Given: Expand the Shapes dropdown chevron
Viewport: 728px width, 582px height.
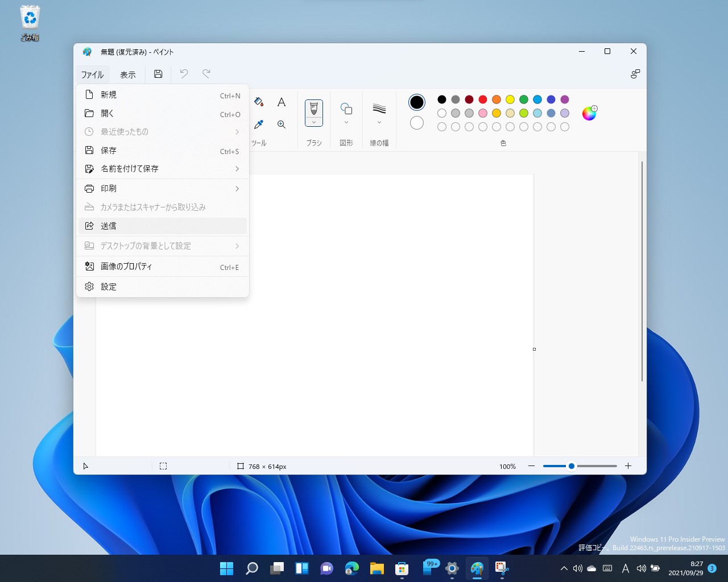Looking at the screenshot, I should (346, 122).
